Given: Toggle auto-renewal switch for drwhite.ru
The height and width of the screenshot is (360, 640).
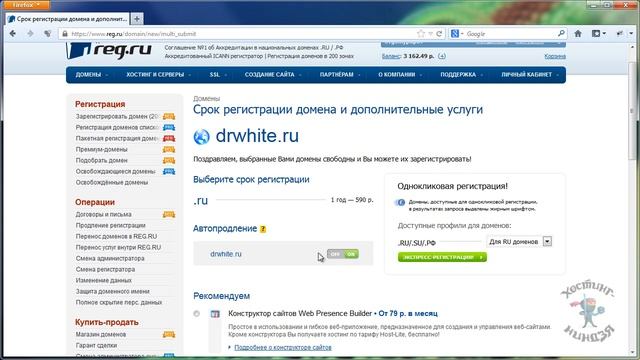Looking at the screenshot, I should point(343,254).
